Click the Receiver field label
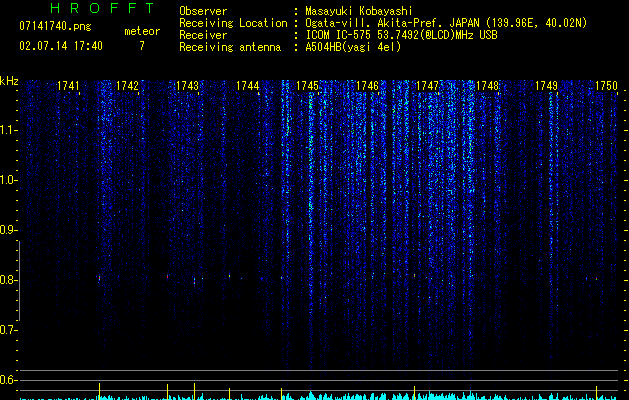The width and height of the screenshot is (629, 400). coord(203,35)
